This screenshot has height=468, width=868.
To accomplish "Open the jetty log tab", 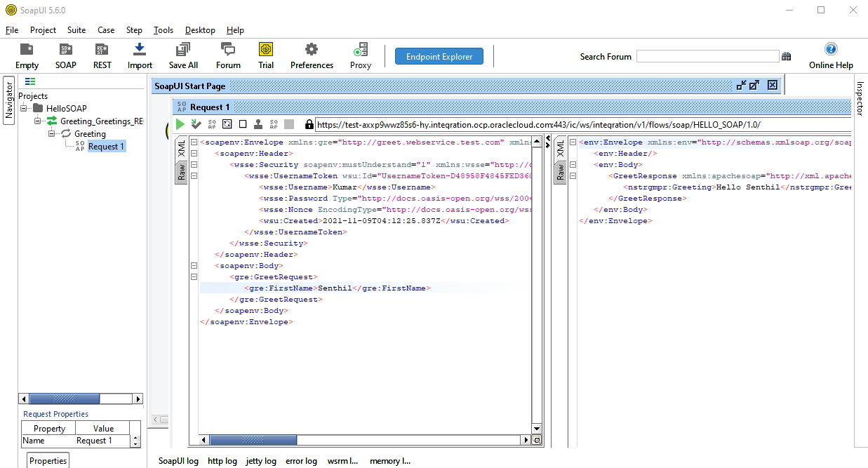I will (x=261, y=461).
